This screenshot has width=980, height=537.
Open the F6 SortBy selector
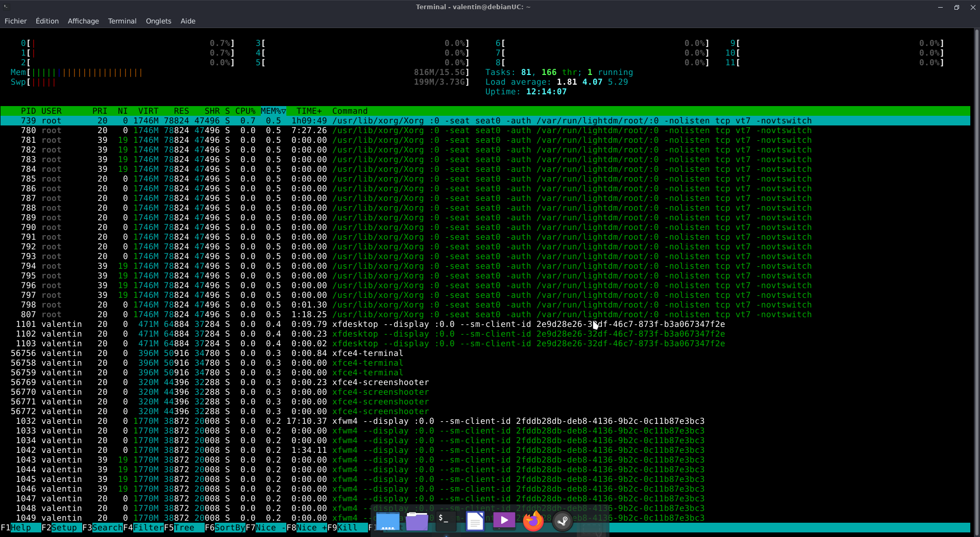coord(225,527)
